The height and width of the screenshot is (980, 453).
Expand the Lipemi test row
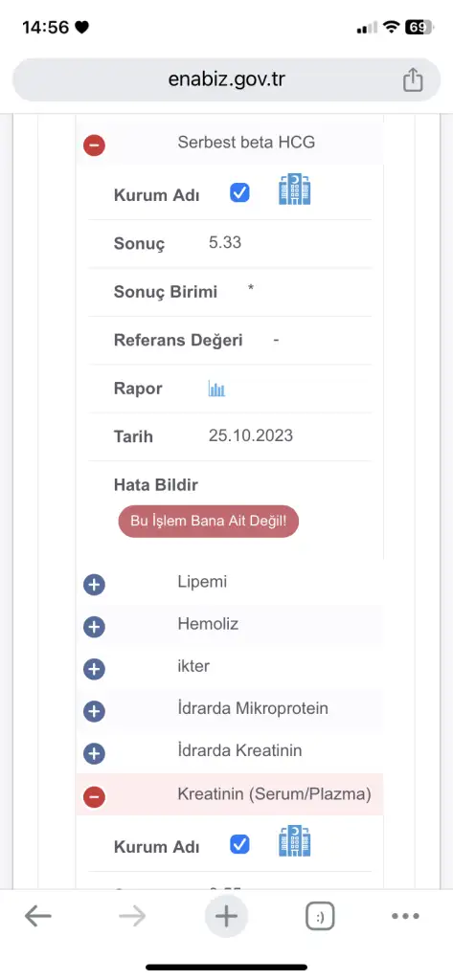click(x=94, y=585)
